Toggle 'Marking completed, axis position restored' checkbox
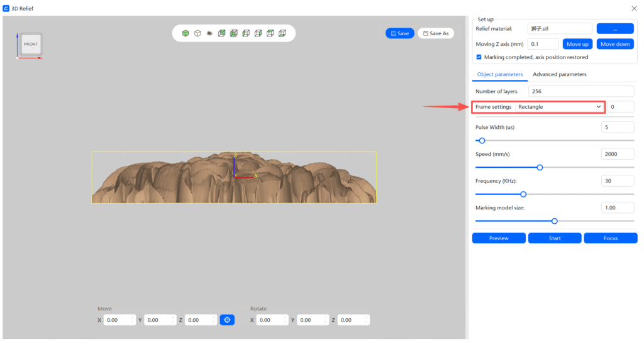The height and width of the screenshot is (342, 644). (479, 57)
